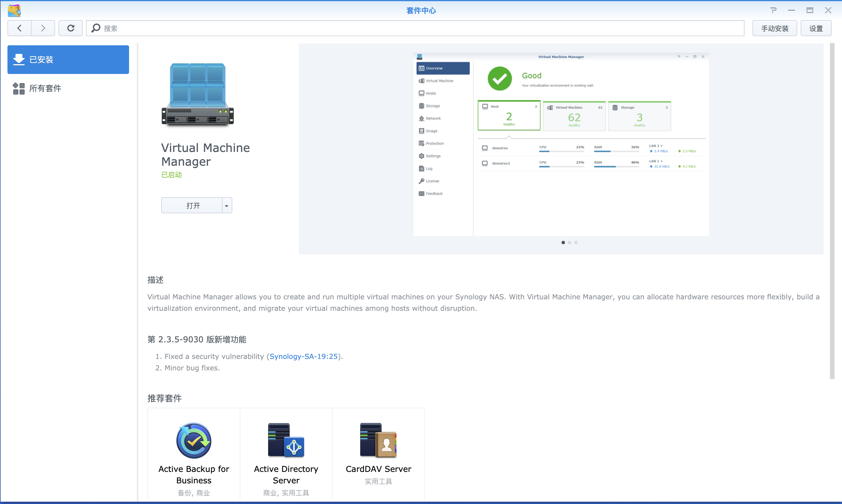Select the second screenshot carousel dot
The width and height of the screenshot is (842, 504).
click(570, 243)
